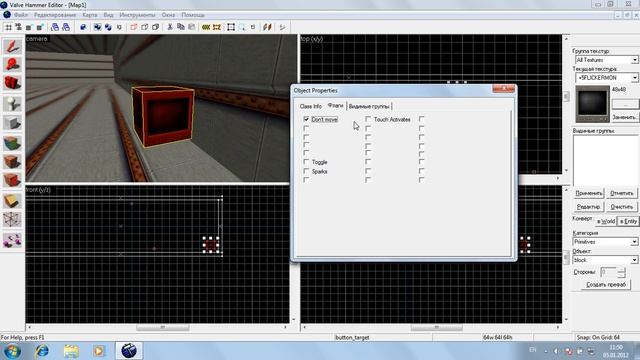Open Windows Explorer folder taskbar icon
The height and width of the screenshot is (360, 640).
click(x=71, y=351)
